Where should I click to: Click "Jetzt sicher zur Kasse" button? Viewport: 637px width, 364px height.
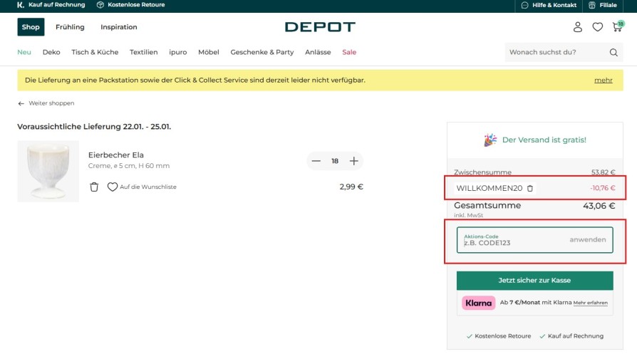534,280
